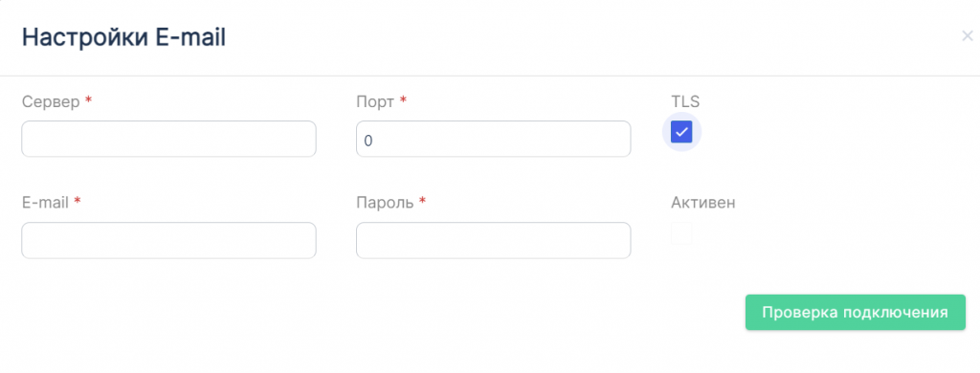980x373 pixels.
Task: Click the Сервер field label
Action: 52,101
